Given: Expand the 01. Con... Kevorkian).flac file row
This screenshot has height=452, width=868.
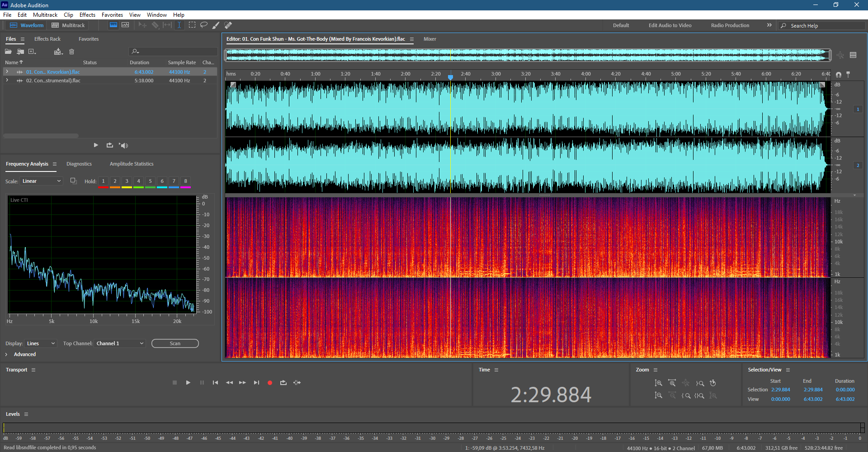Looking at the screenshot, I should (x=7, y=71).
